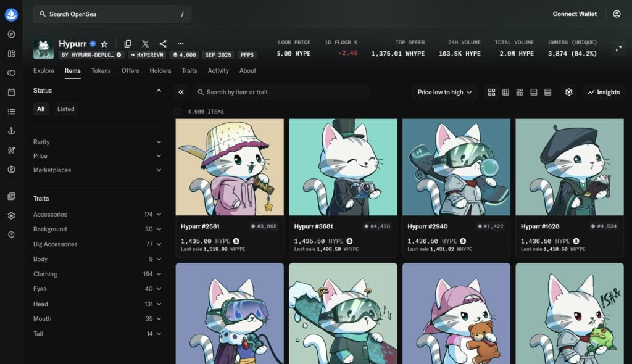Select the All status filter
The image size is (632, 364).
(x=41, y=109)
